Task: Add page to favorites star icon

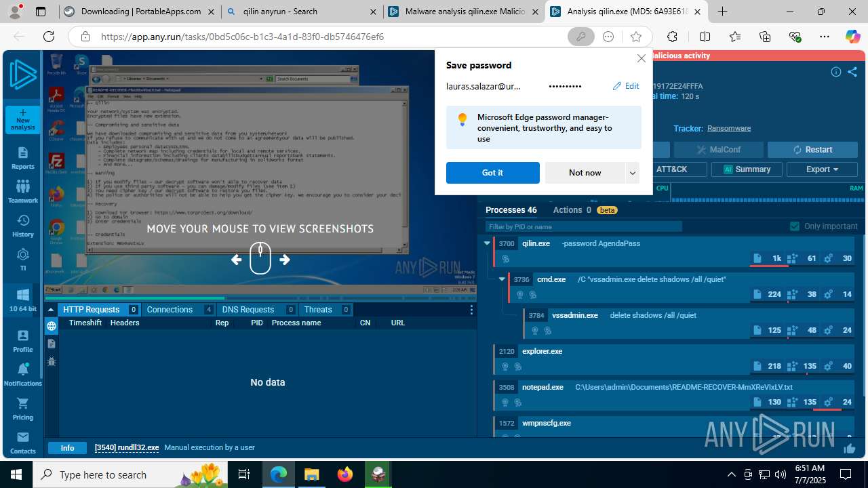Action: [x=635, y=37]
